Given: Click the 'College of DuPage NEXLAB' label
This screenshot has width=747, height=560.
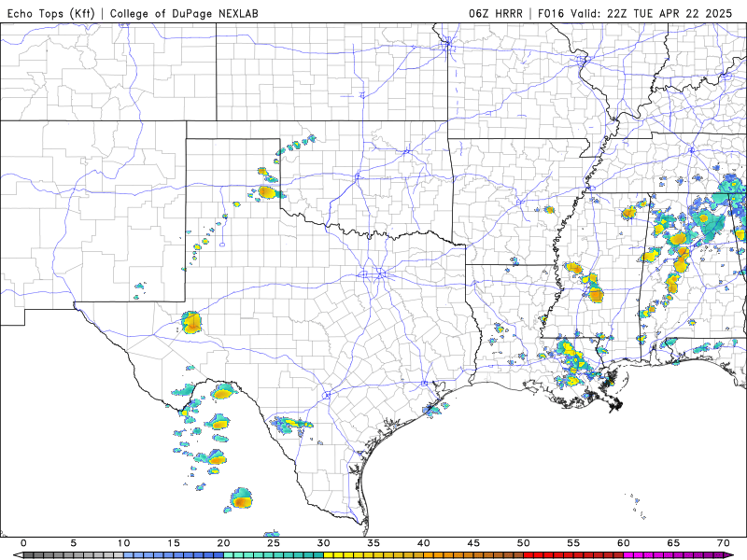Looking at the screenshot, I should point(184,13).
